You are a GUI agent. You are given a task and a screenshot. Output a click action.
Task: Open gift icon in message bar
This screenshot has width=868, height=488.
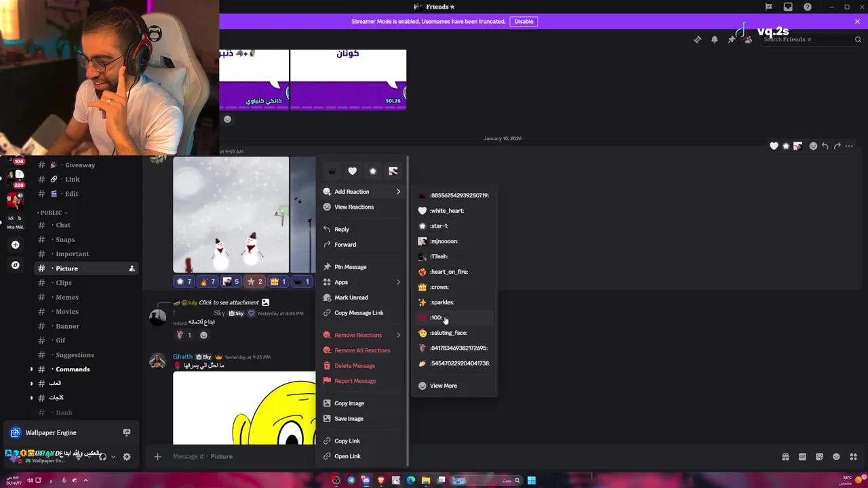click(x=785, y=457)
